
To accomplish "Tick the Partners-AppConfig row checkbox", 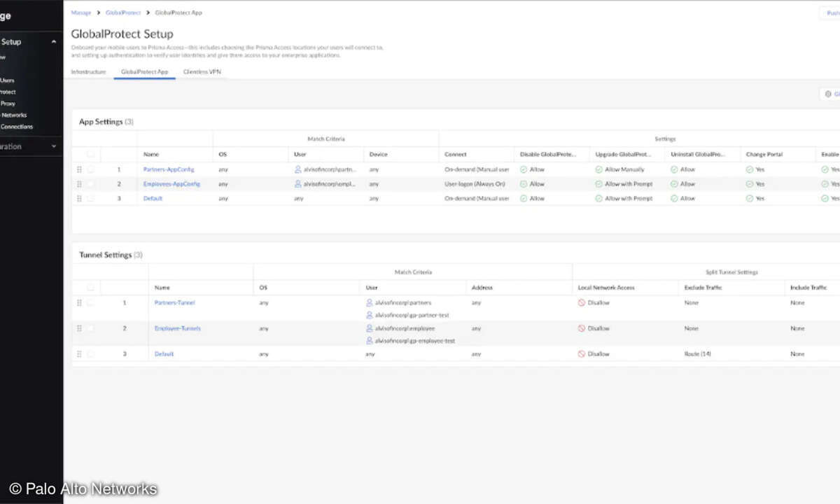I will click(x=90, y=169).
